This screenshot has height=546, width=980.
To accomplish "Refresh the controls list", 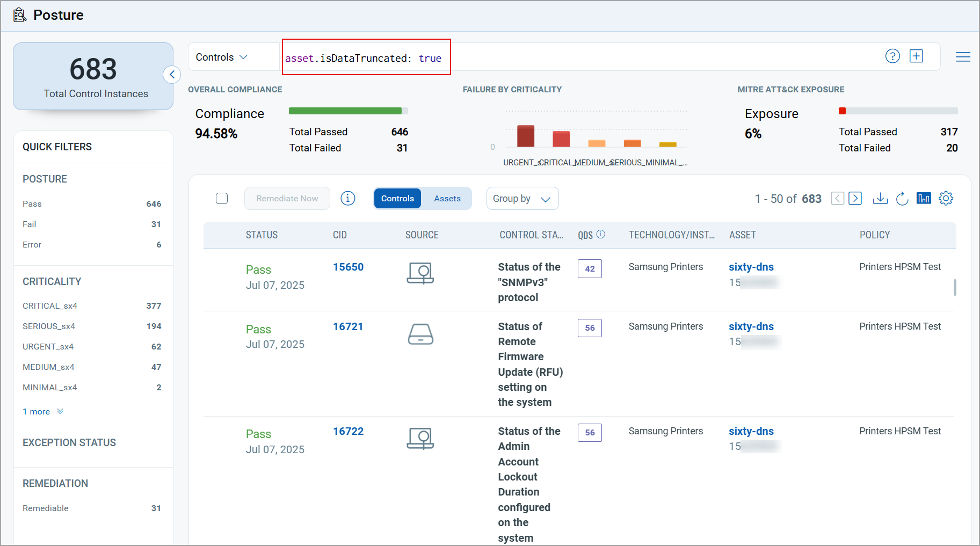I will click(902, 199).
